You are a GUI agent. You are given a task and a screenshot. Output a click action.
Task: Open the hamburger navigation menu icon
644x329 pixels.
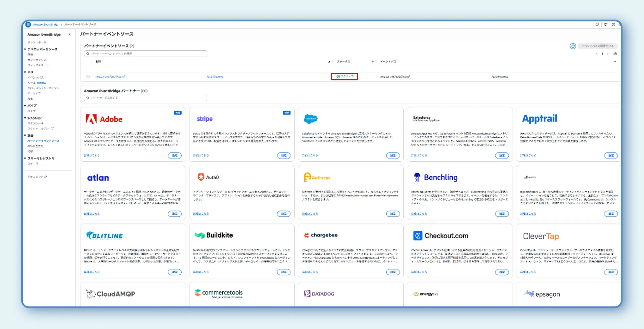coord(29,24)
